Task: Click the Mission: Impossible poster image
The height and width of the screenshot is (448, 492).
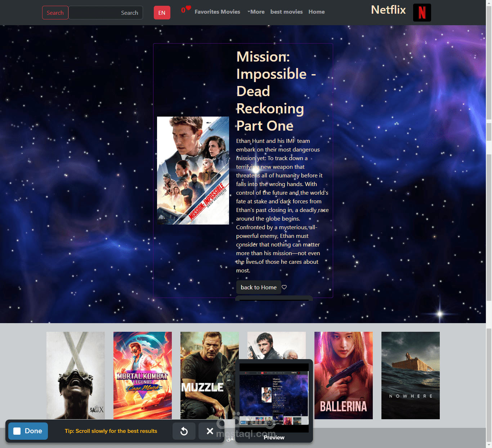Action: [193, 171]
